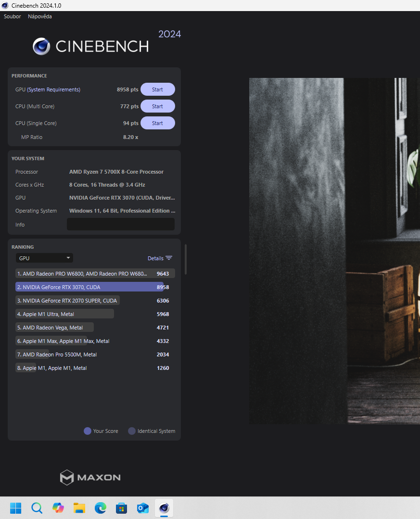Viewport: 420px width, 519px height.
Task: Open Windows Search from taskbar
Action: coord(37,508)
